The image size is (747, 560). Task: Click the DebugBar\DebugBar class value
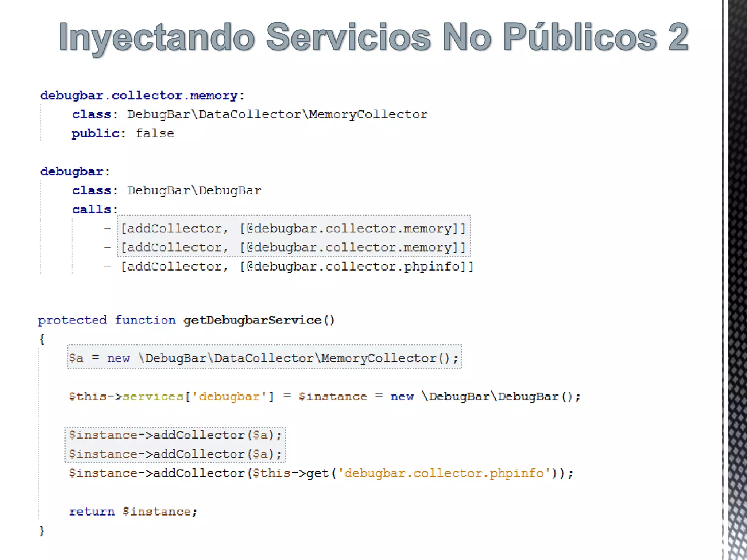coord(194,190)
